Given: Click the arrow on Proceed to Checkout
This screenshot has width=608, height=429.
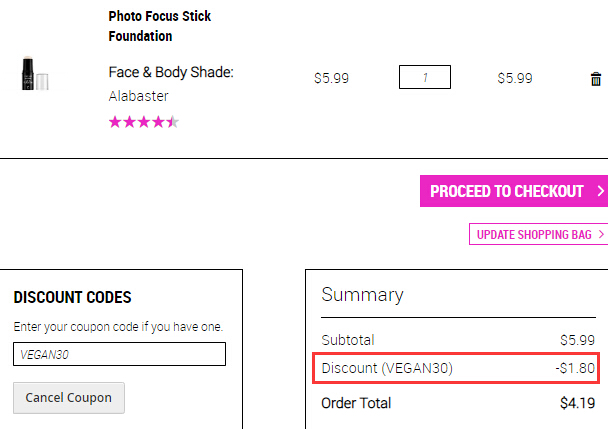Looking at the screenshot, I should [601, 191].
